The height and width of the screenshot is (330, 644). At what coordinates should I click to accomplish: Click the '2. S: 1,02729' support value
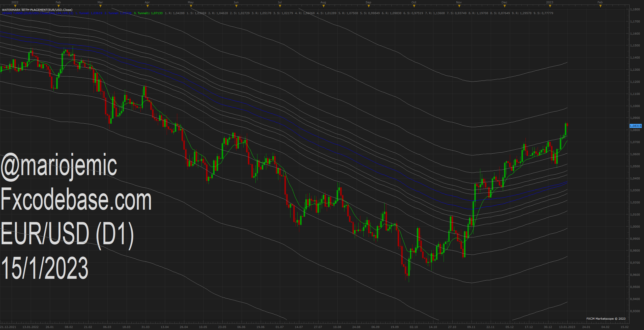pos(240,13)
